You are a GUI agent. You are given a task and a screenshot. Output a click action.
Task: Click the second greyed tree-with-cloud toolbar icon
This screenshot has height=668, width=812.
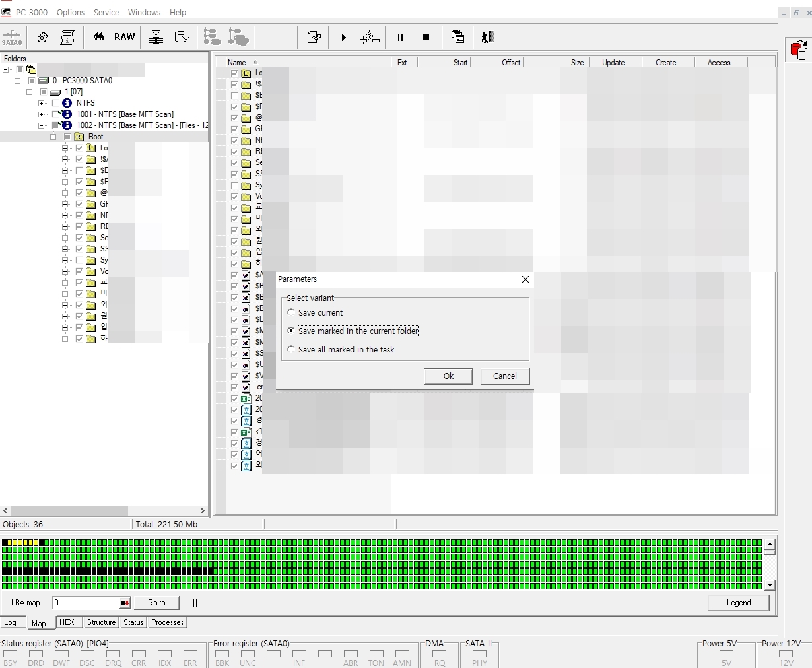point(238,37)
